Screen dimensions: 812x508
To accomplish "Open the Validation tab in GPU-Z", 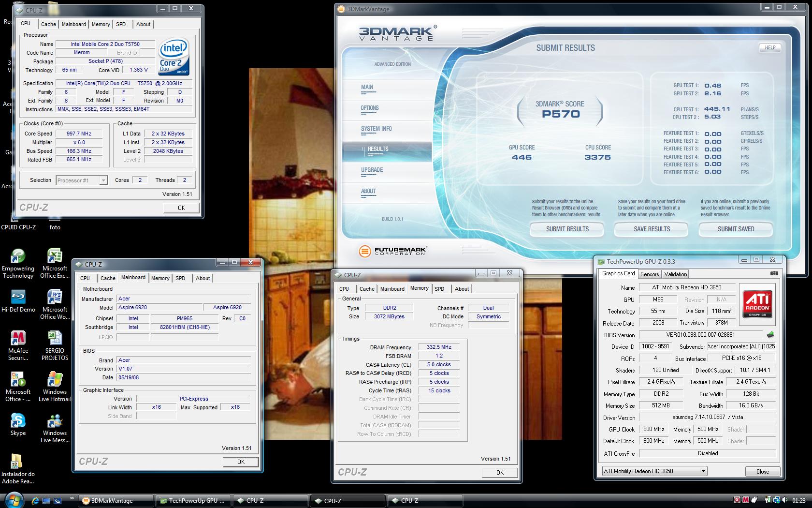I will tap(676, 274).
